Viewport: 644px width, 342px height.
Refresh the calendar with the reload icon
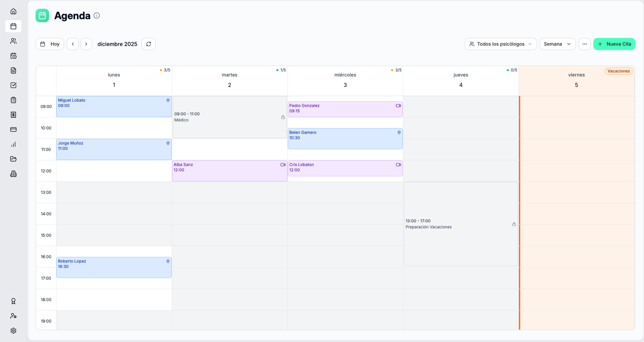(x=149, y=44)
